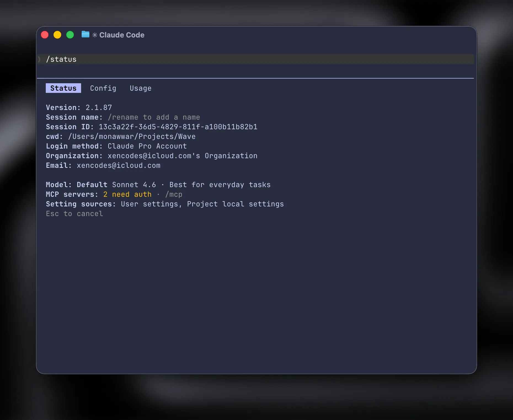This screenshot has width=513, height=420.
Task: Click the Sonnet 4.6 model text
Action: click(x=134, y=185)
